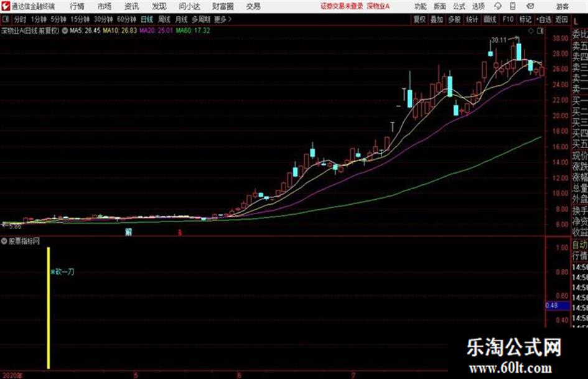Screen dimensions: 588x379
Task: Select the 日线 daily period tab
Action: [x=147, y=19]
